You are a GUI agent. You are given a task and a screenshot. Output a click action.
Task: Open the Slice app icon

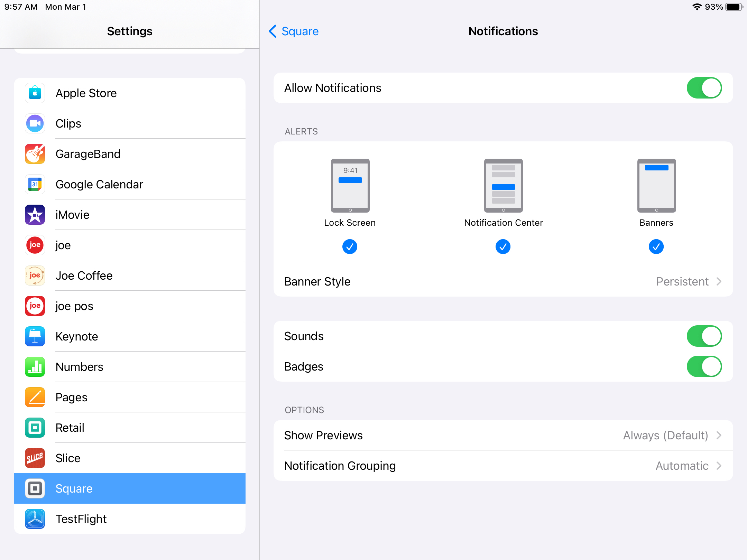coord(35,458)
